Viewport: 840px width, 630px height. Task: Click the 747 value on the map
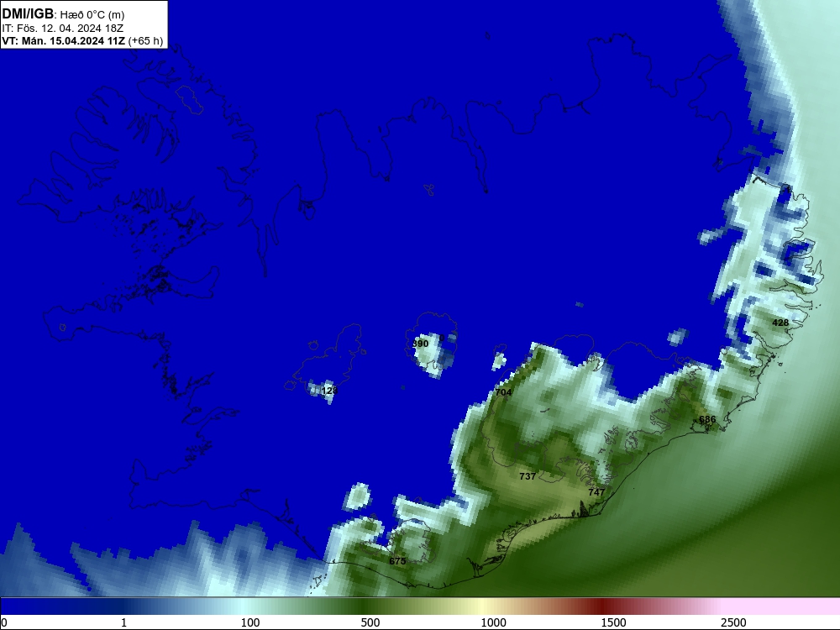tap(596, 491)
